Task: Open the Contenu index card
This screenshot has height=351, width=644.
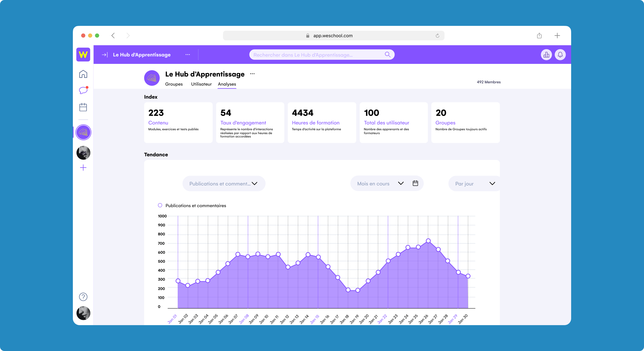Action: coord(178,122)
